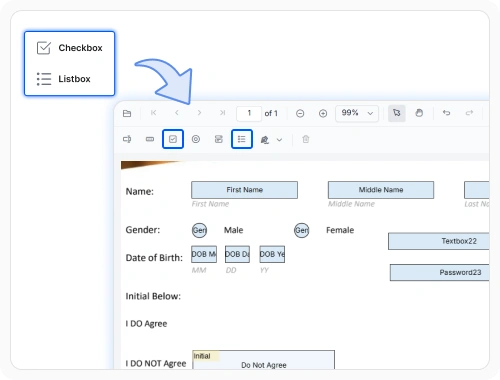Add a dropdown form field
The image size is (500, 380).
point(219,139)
